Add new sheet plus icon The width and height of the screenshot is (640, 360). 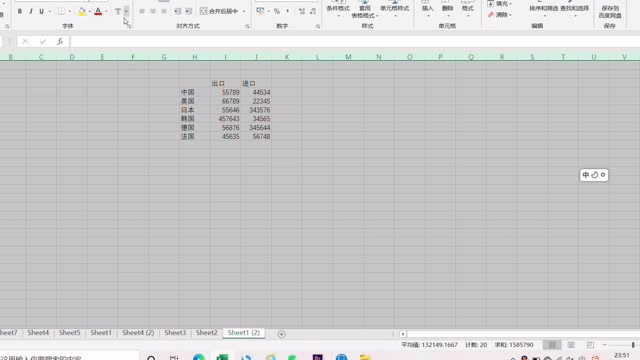click(x=281, y=334)
